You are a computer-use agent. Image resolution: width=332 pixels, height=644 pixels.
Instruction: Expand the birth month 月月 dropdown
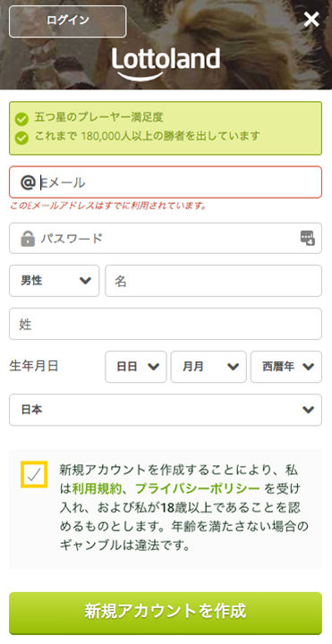(x=209, y=367)
